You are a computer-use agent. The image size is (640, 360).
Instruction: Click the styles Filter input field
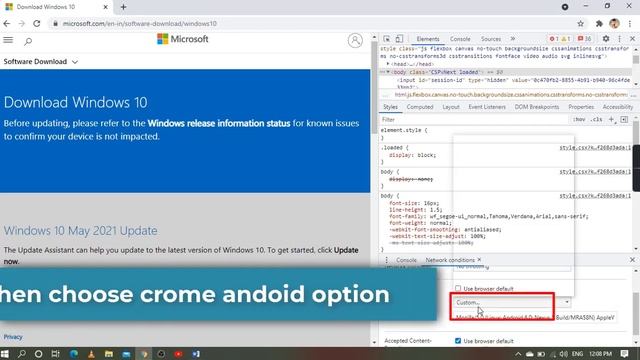(x=473, y=119)
